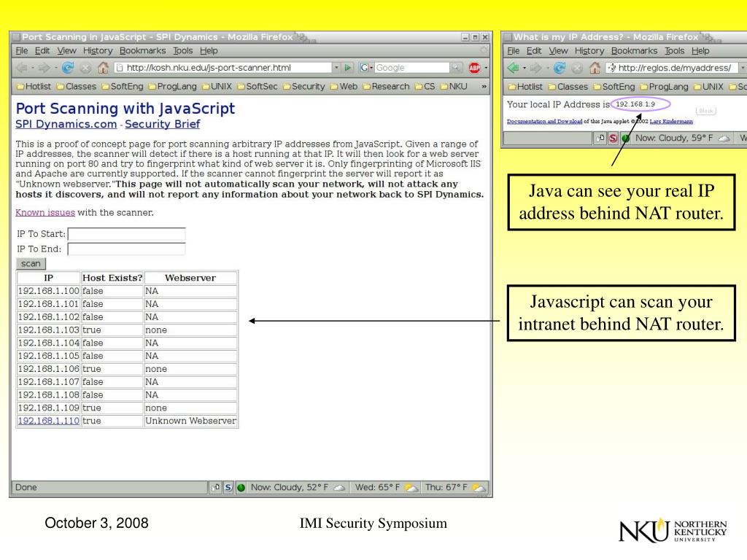
Task: Open back-history dropdown arrow in Port Scanning window
Action: [32, 68]
